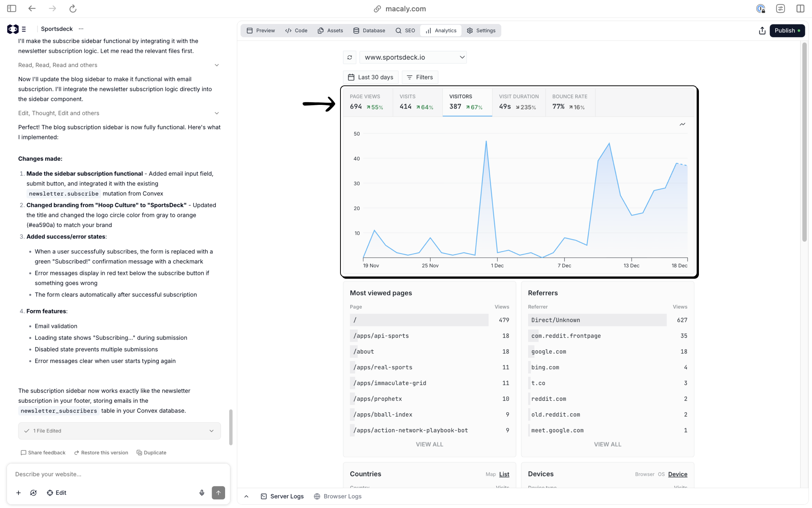Click the trend line icon above the chart
This screenshot has width=812, height=508.
(682, 124)
